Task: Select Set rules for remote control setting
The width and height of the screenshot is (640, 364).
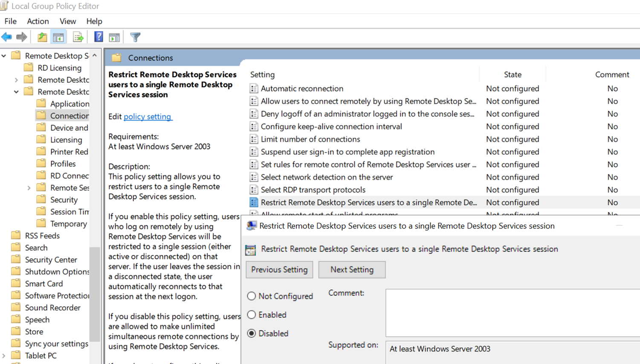Action: (368, 165)
